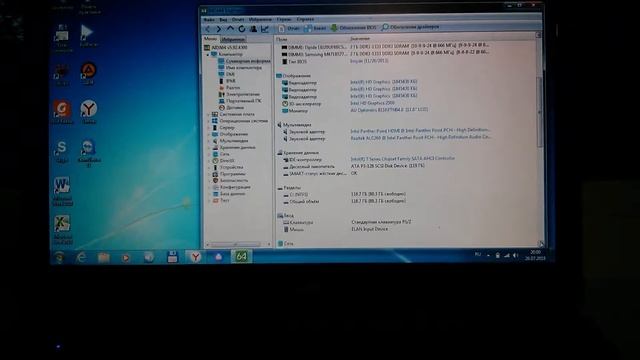Image resolution: width=640 pixels, height=360 pixels.
Task: Open the Отчет menu in menu bar
Action: (238, 19)
